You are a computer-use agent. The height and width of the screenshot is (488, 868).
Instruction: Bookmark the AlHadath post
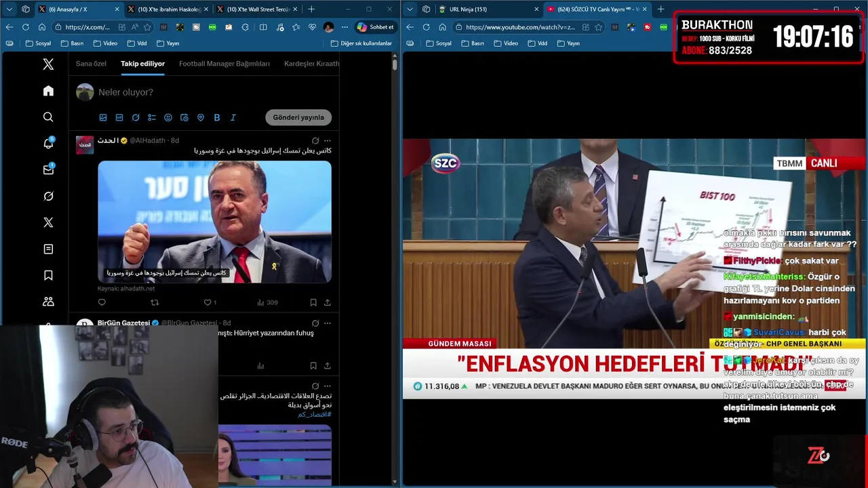(x=313, y=302)
